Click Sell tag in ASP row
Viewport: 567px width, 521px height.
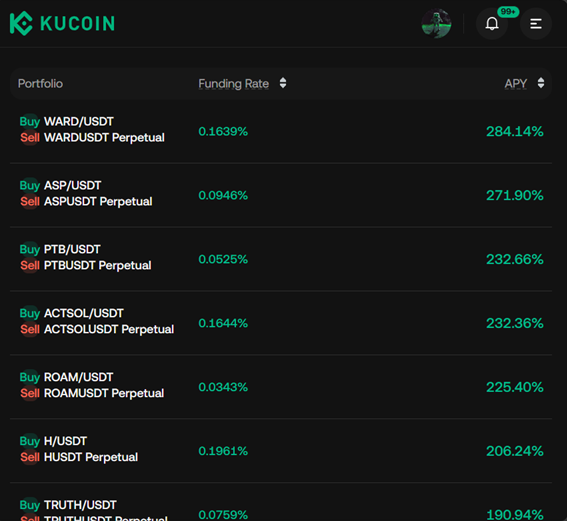coord(30,201)
